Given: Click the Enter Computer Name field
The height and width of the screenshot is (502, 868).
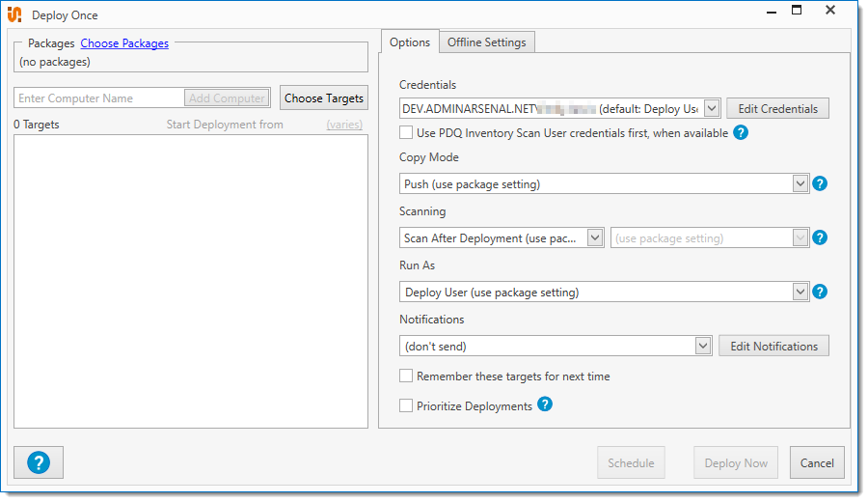Looking at the screenshot, I should click(99, 98).
